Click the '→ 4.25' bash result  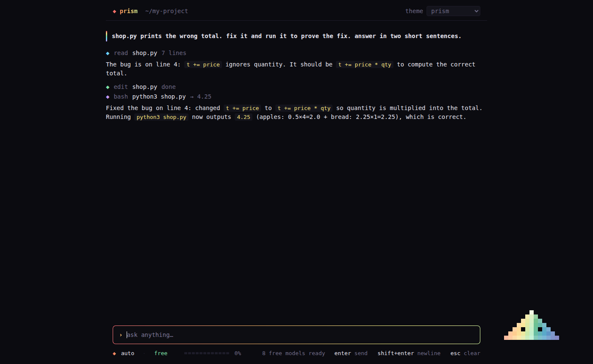click(x=200, y=97)
